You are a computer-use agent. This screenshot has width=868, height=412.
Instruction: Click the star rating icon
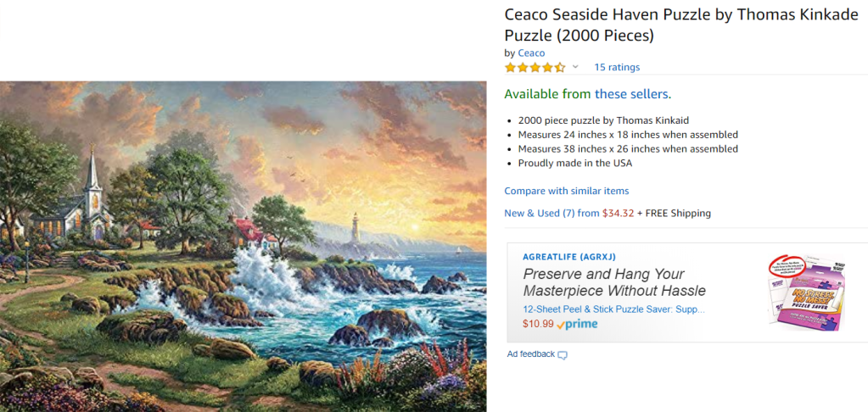535,67
